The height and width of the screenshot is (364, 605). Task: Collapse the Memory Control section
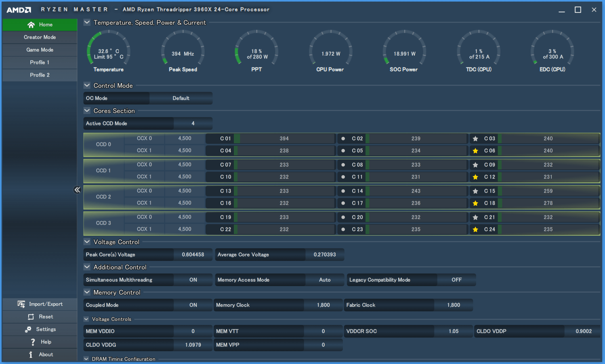click(x=87, y=292)
